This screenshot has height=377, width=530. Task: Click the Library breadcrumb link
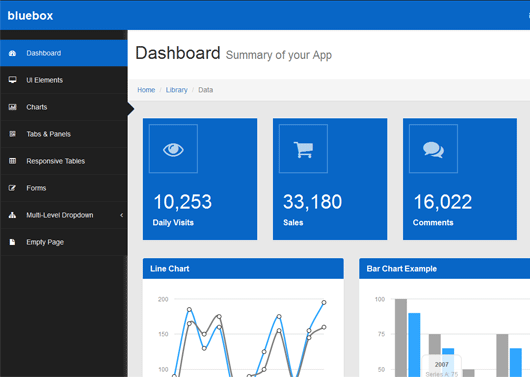click(x=176, y=90)
